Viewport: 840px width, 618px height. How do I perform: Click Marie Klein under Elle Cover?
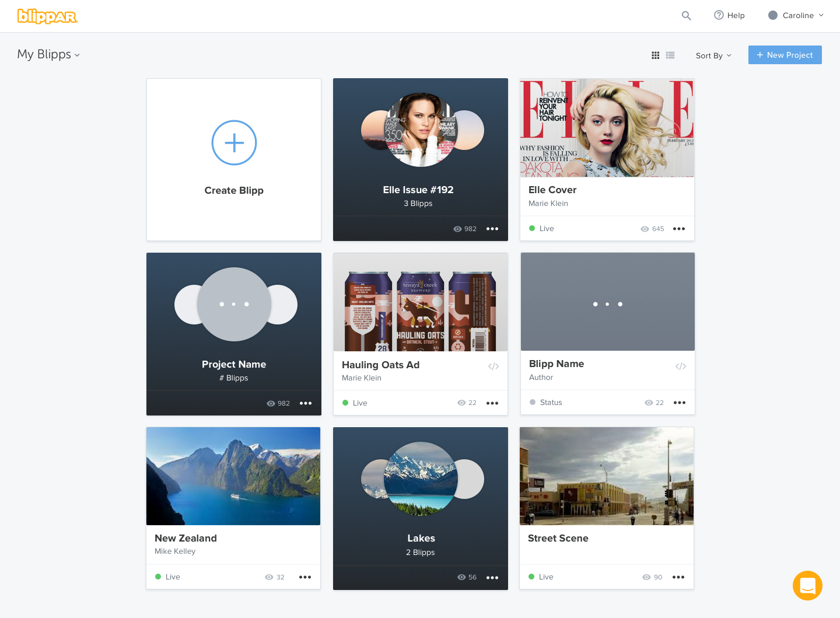(x=548, y=203)
